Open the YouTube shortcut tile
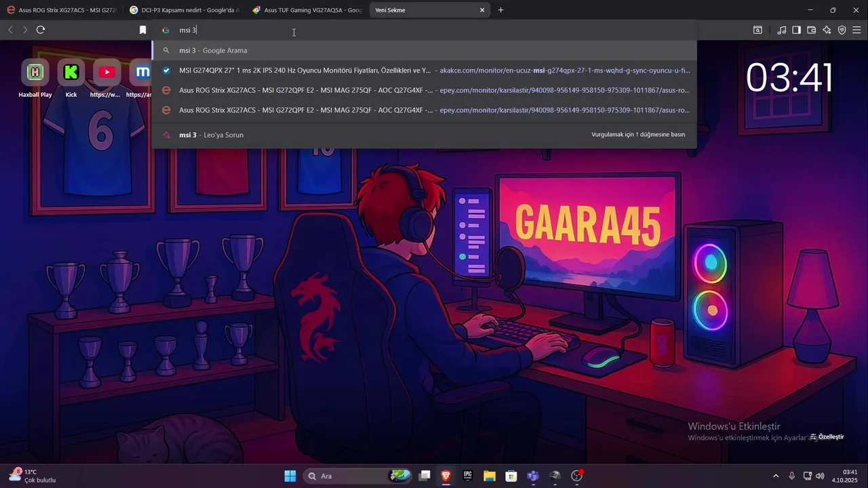This screenshot has width=868, height=488. pos(106,78)
